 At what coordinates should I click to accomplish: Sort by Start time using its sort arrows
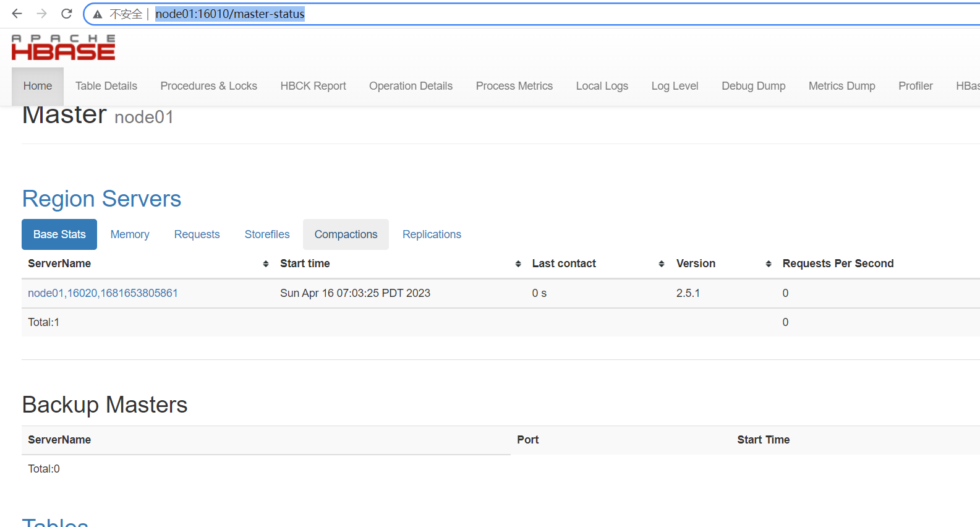click(x=518, y=264)
